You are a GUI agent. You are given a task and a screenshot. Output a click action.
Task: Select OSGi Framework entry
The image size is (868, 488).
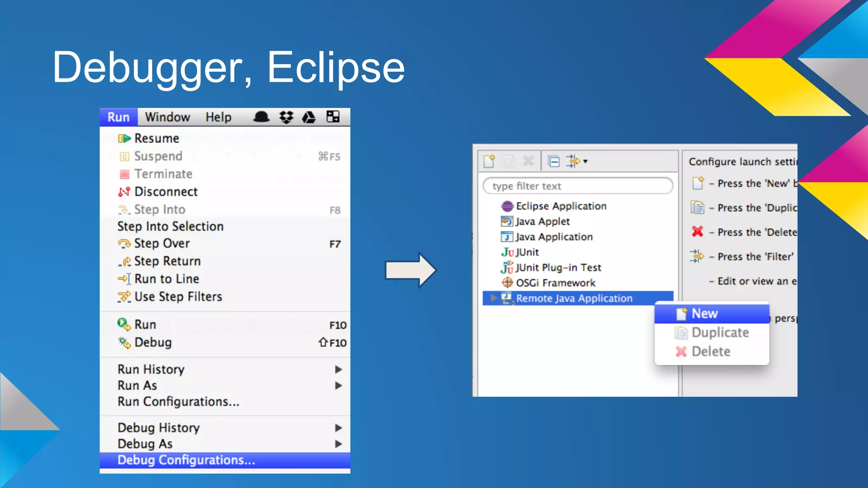pyautogui.click(x=556, y=283)
